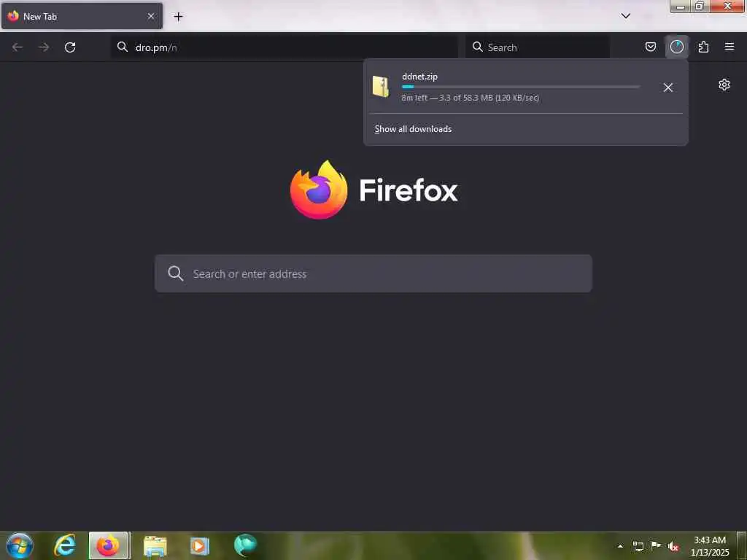
Task: Click the ddnet.zip file name
Action: click(419, 76)
